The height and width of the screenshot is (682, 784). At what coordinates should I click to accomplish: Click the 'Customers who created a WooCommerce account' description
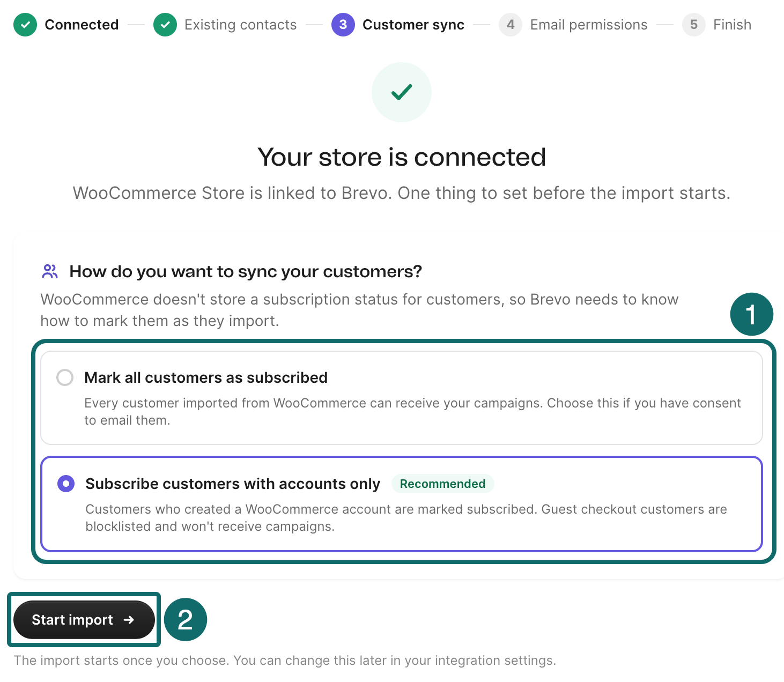pos(406,517)
